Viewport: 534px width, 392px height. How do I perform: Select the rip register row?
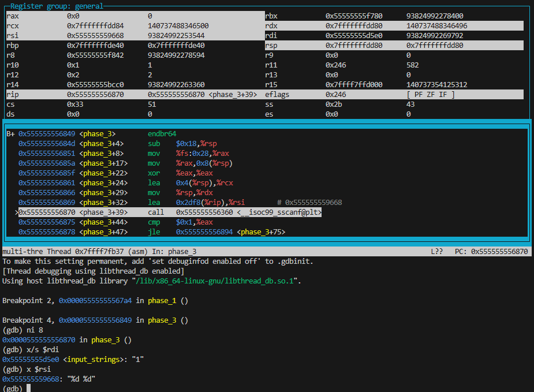133,94
